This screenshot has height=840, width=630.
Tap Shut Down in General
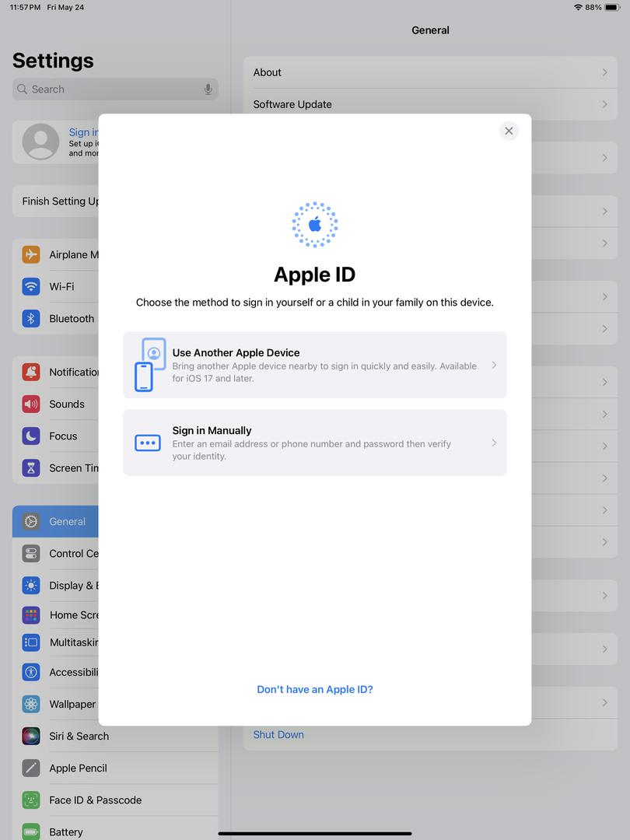[278, 735]
